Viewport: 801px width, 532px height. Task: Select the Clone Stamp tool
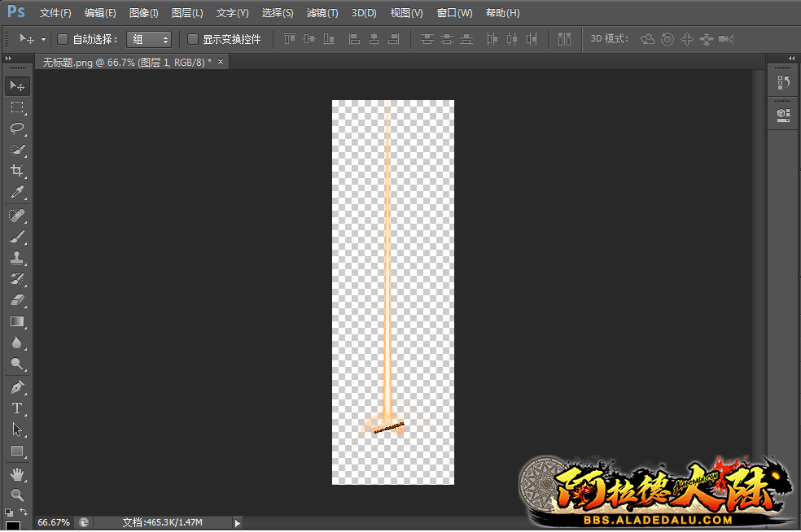click(17, 258)
